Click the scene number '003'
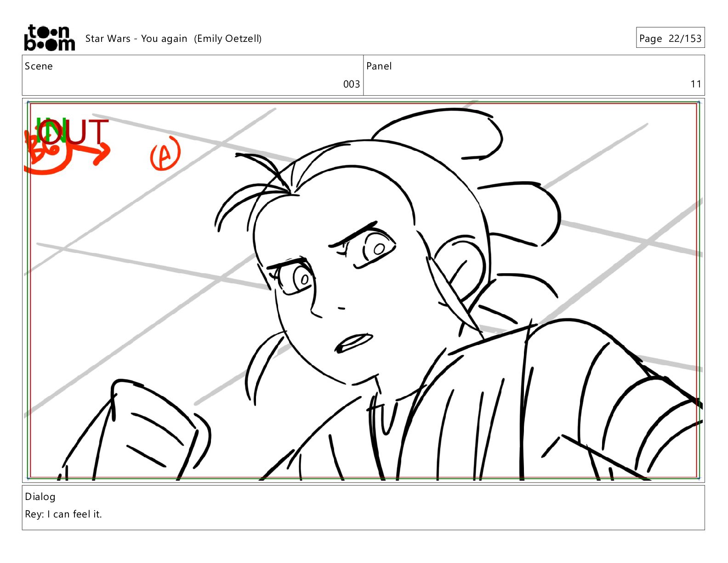728x563 pixels. 352,84
